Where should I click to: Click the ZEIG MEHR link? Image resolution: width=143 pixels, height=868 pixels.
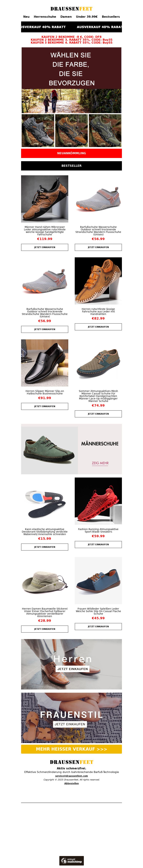(x=100, y=463)
